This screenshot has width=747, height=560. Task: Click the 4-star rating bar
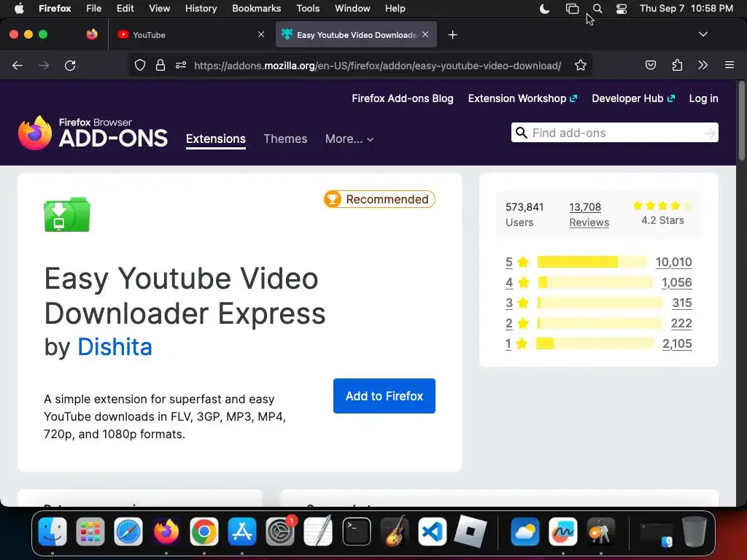pyautogui.click(x=595, y=282)
